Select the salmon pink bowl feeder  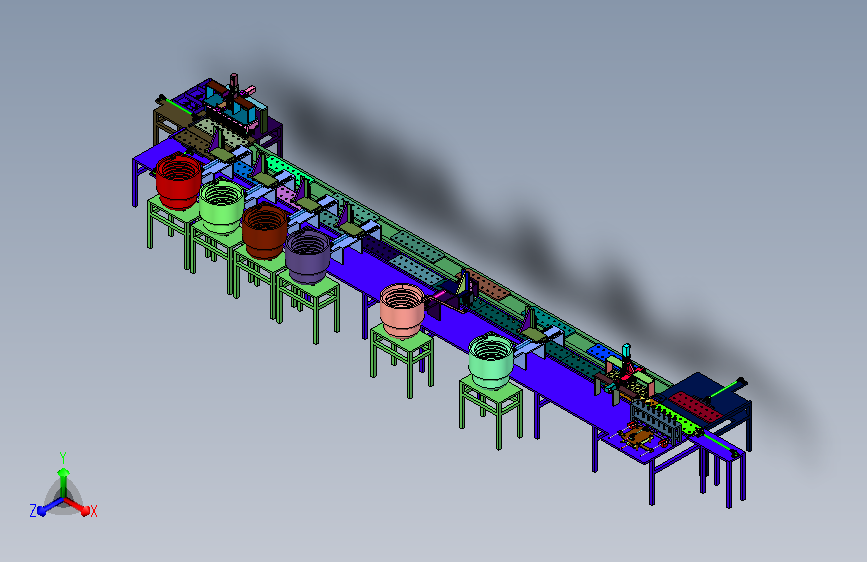click(402, 310)
